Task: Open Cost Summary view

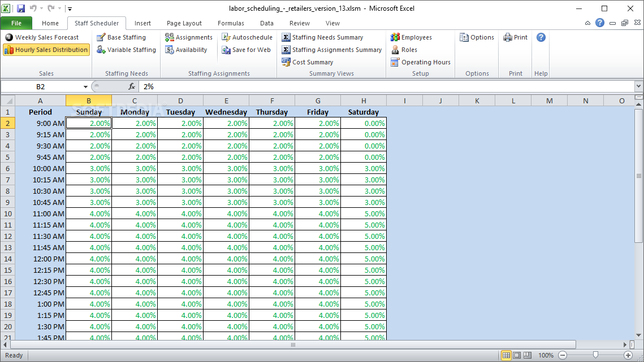Action: click(307, 62)
